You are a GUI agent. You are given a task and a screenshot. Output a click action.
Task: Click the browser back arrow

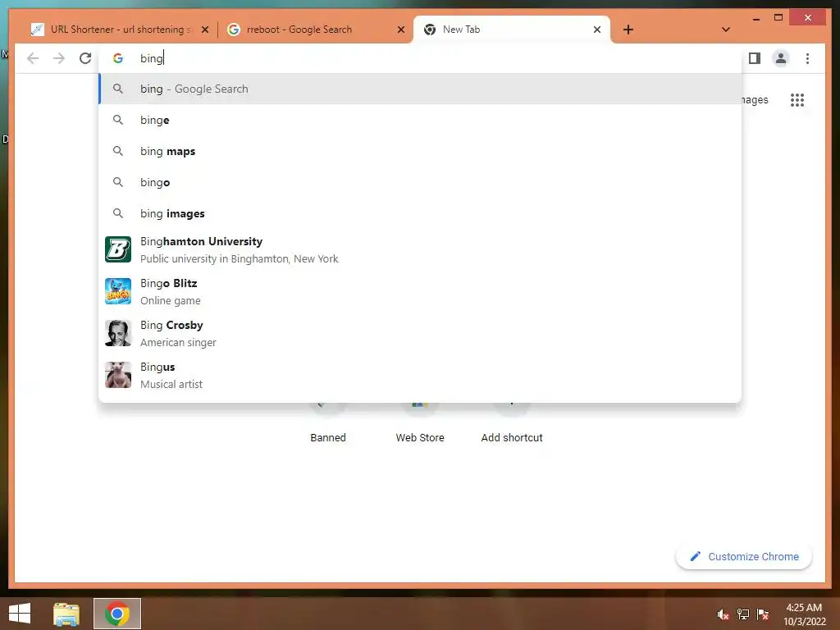click(33, 58)
